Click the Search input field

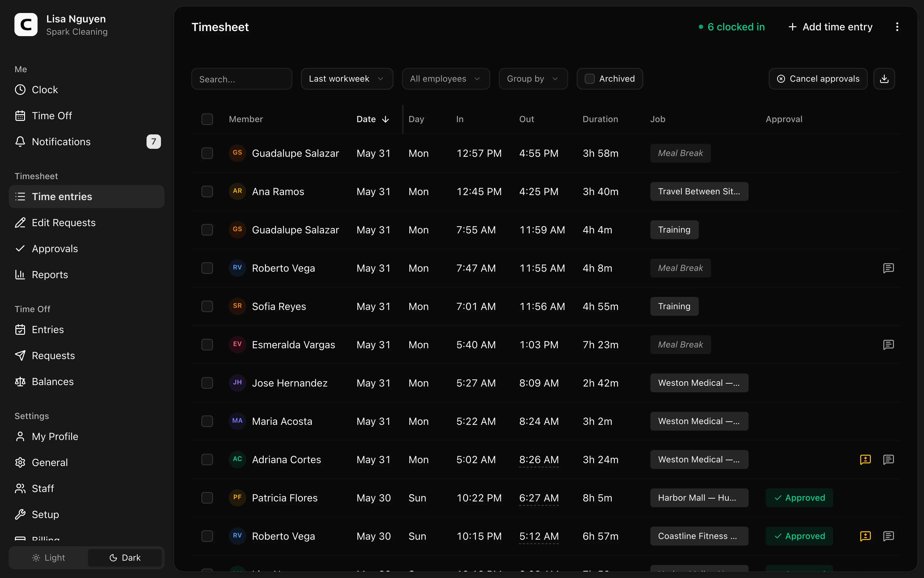(242, 79)
